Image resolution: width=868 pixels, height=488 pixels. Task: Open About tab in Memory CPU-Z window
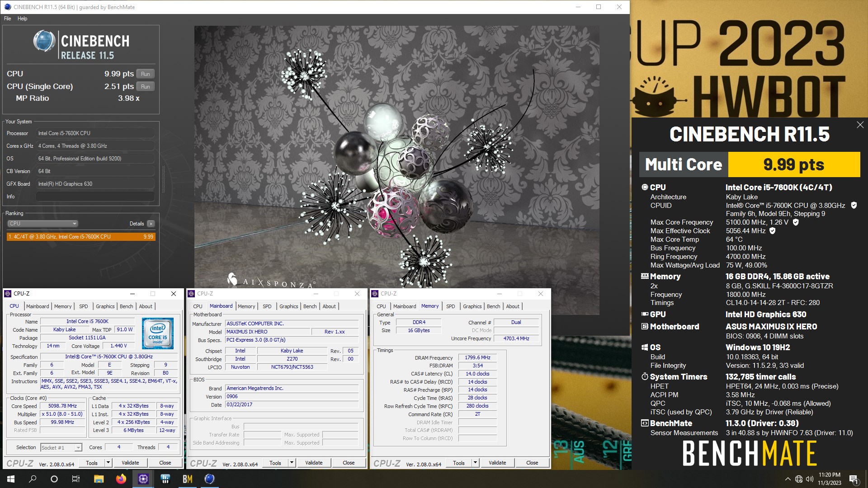pos(513,306)
